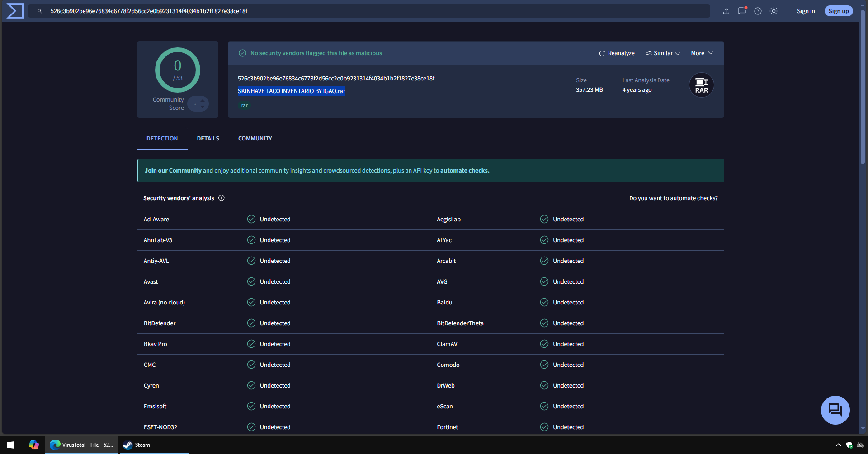Click the automate checks link
Screen dimensions: 868x454
(465, 170)
